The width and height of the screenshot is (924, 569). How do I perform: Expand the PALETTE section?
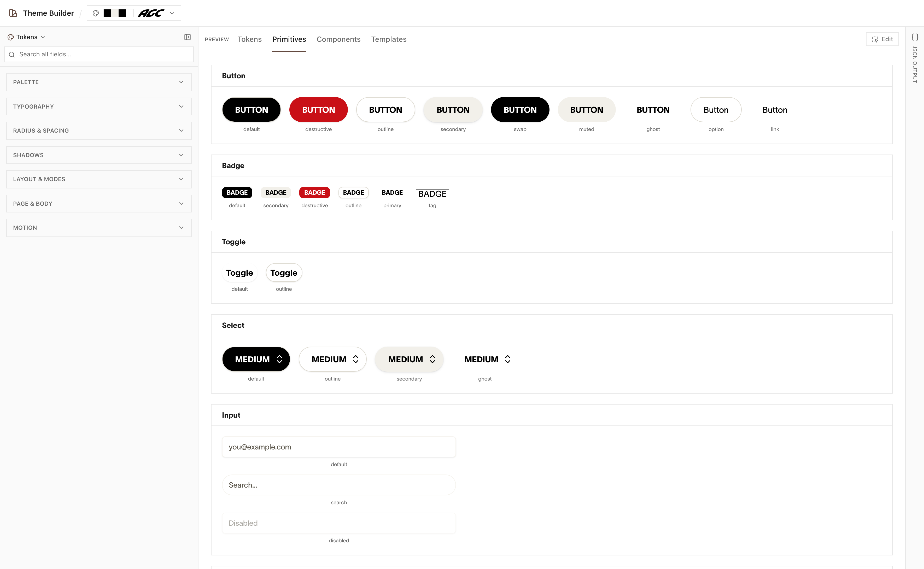click(x=99, y=82)
